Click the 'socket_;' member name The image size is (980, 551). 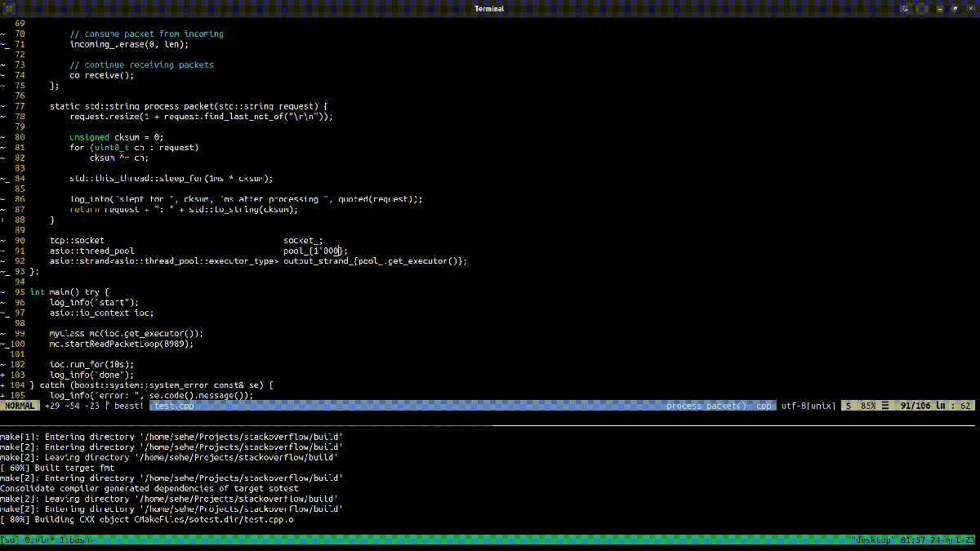click(x=303, y=241)
